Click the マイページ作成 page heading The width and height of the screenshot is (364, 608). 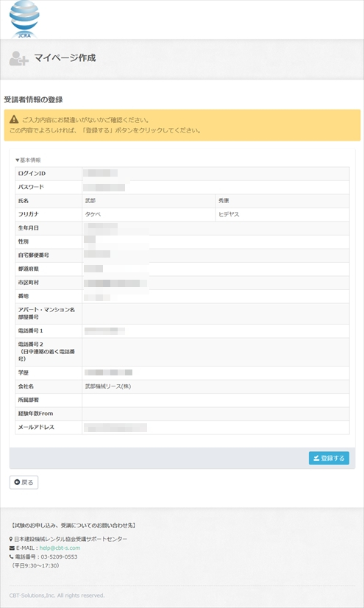point(65,57)
